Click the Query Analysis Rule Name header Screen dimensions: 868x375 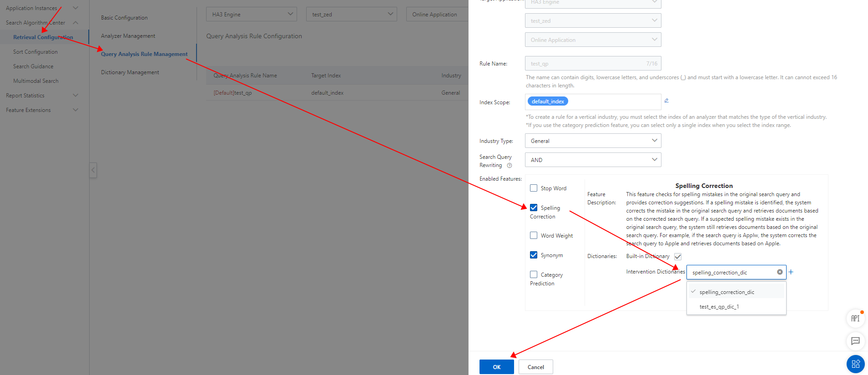coord(245,76)
